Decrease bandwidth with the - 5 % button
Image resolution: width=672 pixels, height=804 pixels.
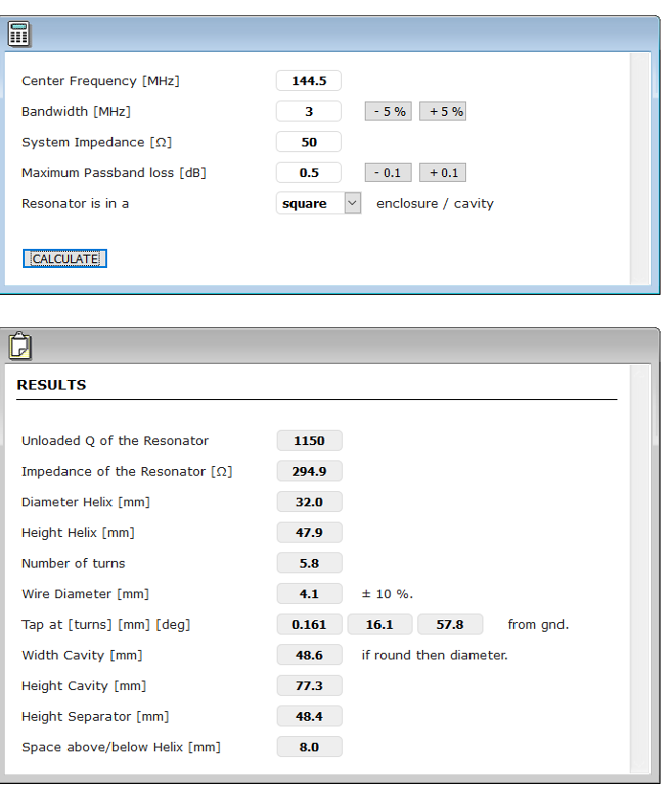tap(388, 112)
